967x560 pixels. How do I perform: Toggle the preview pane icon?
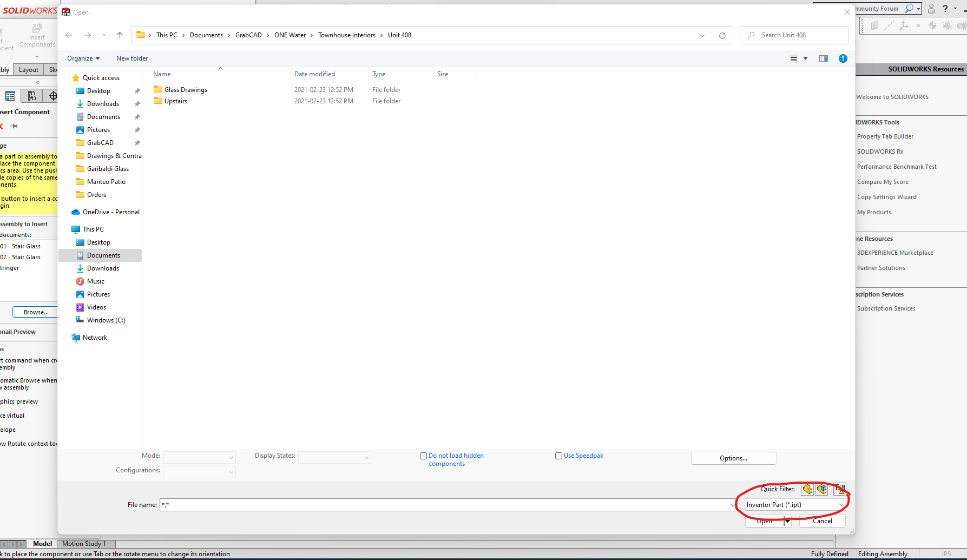pyautogui.click(x=823, y=58)
